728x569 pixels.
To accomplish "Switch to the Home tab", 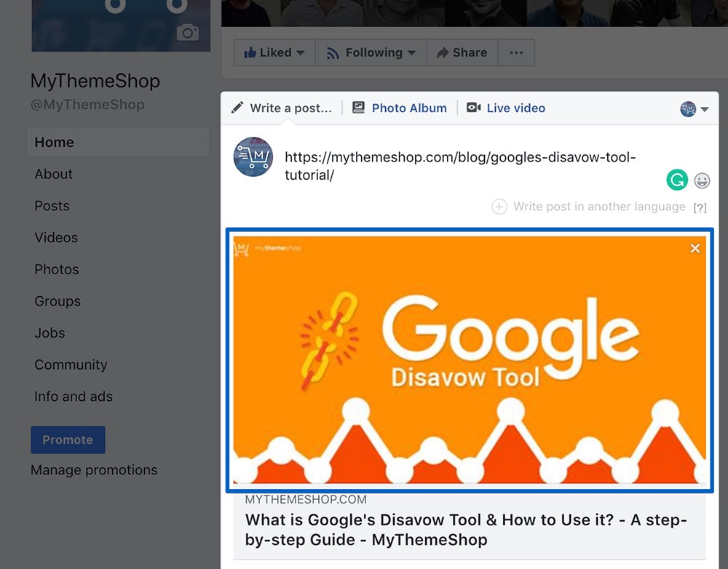I will click(55, 142).
